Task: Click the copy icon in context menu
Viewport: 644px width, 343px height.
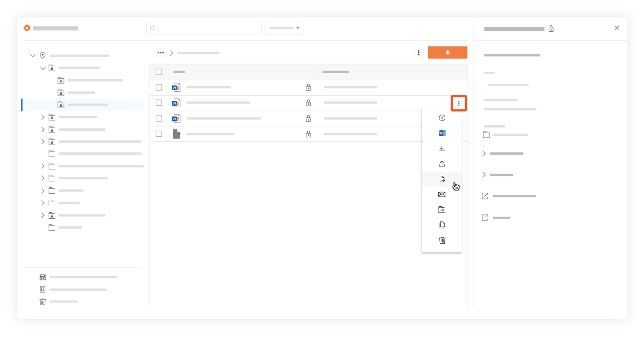Action: pos(442,225)
